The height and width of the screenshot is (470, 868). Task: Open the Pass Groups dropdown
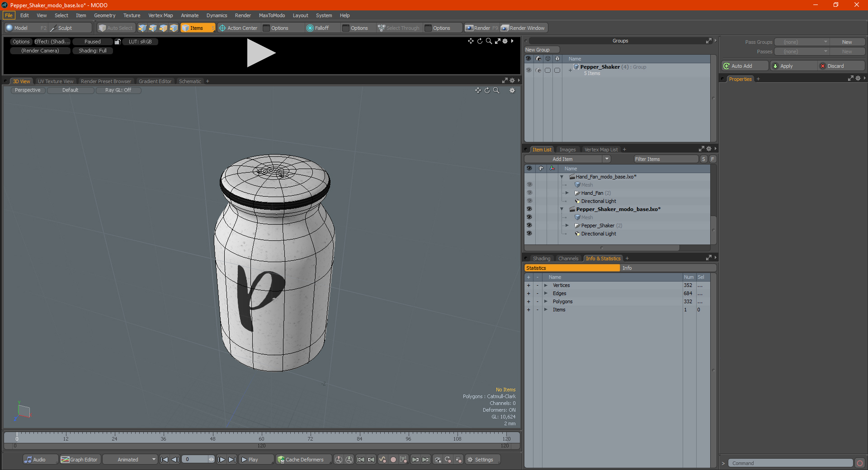click(x=802, y=42)
